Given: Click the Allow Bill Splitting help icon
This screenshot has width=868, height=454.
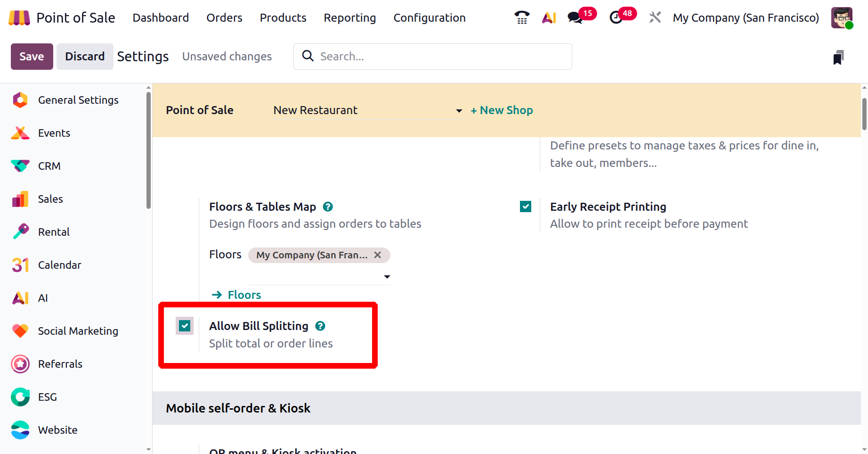Looking at the screenshot, I should [x=320, y=326].
